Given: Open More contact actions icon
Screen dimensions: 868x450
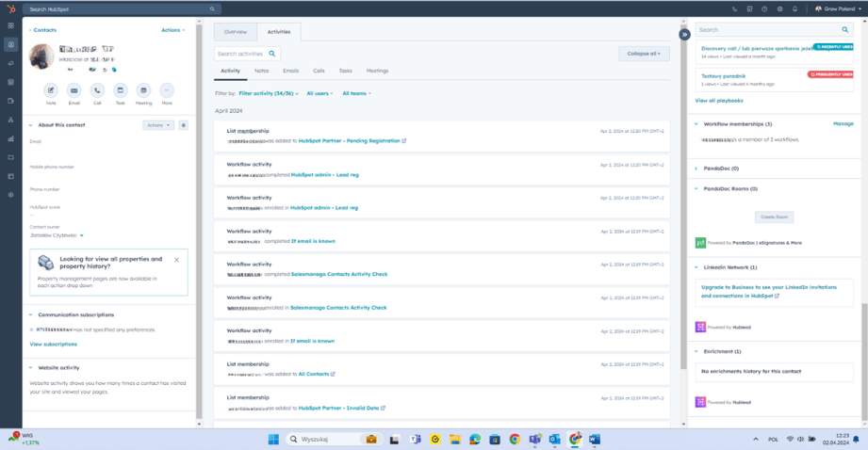Looking at the screenshot, I should point(167,90).
